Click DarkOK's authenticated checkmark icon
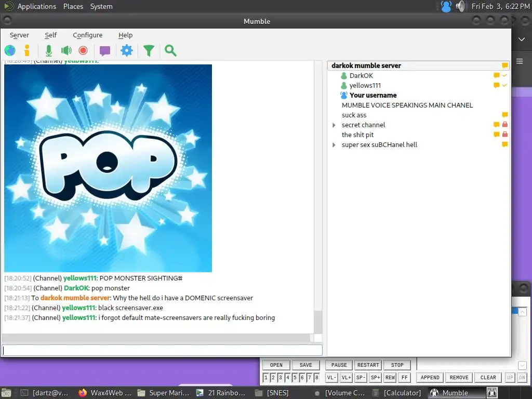This screenshot has height=399, width=532. coord(504,75)
